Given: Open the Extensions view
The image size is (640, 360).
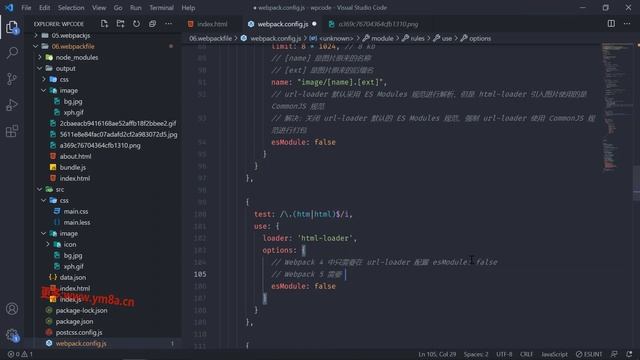Looking at the screenshot, I should pos(12,131).
